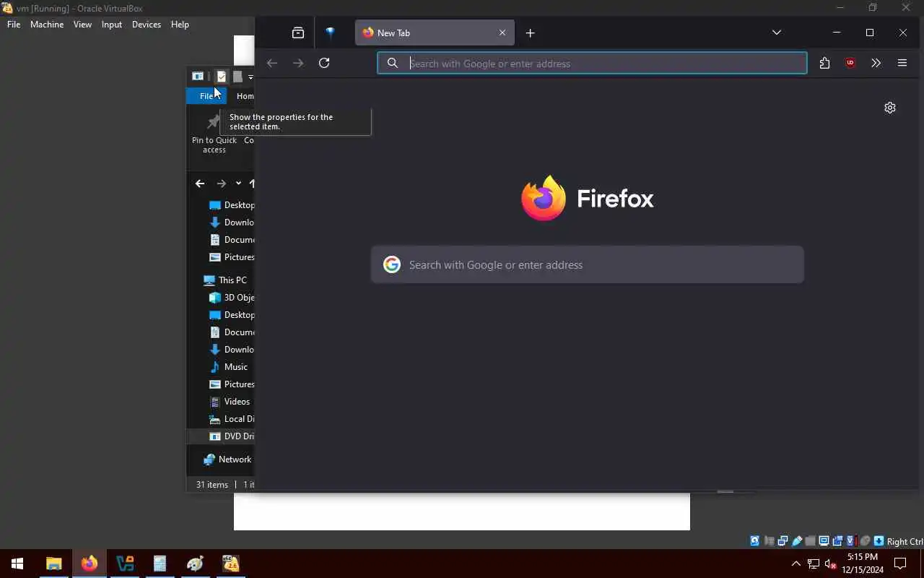
Task: Open VirtualBox Input menu
Action: [112, 24]
